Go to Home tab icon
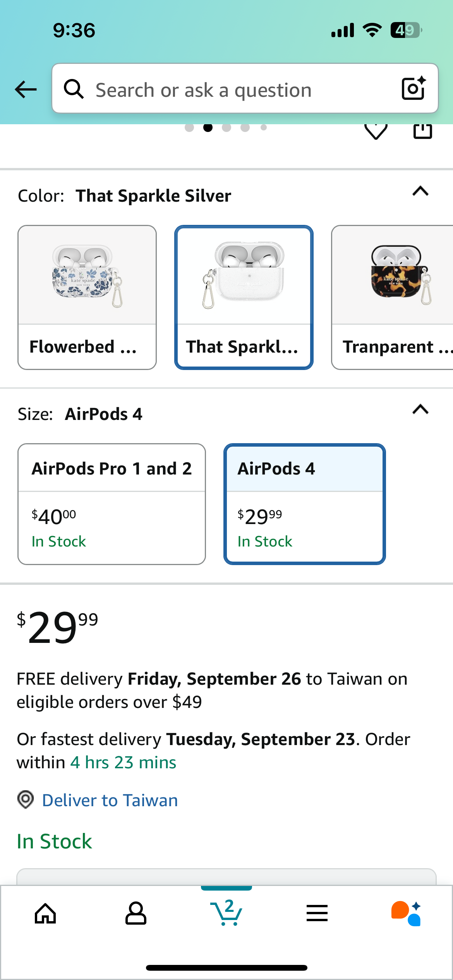Viewport: 453px width, 980px height. pyautogui.click(x=45, y=913)
